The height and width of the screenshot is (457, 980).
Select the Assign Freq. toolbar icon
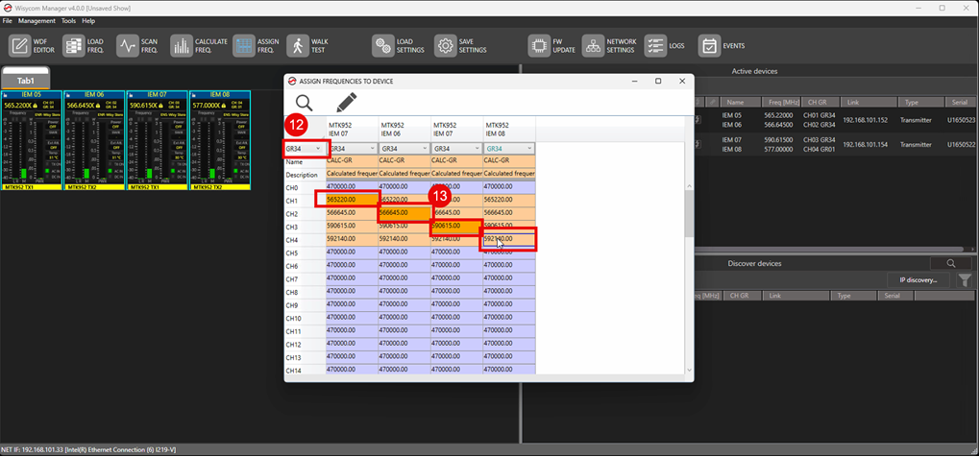[244, 45]
